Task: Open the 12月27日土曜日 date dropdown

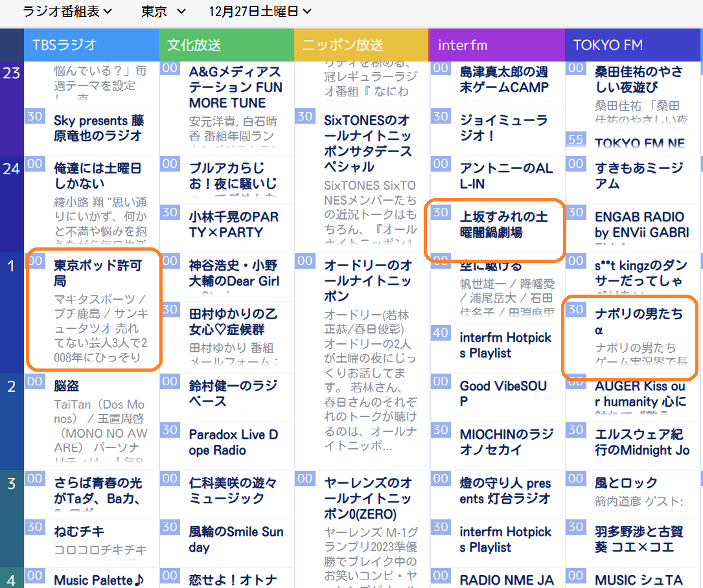Action: [260, 11]
